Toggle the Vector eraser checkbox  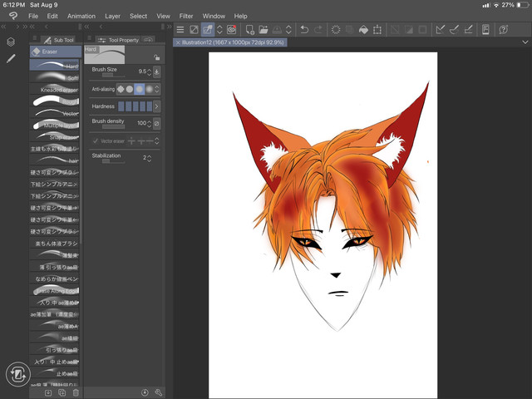(96, 141)
